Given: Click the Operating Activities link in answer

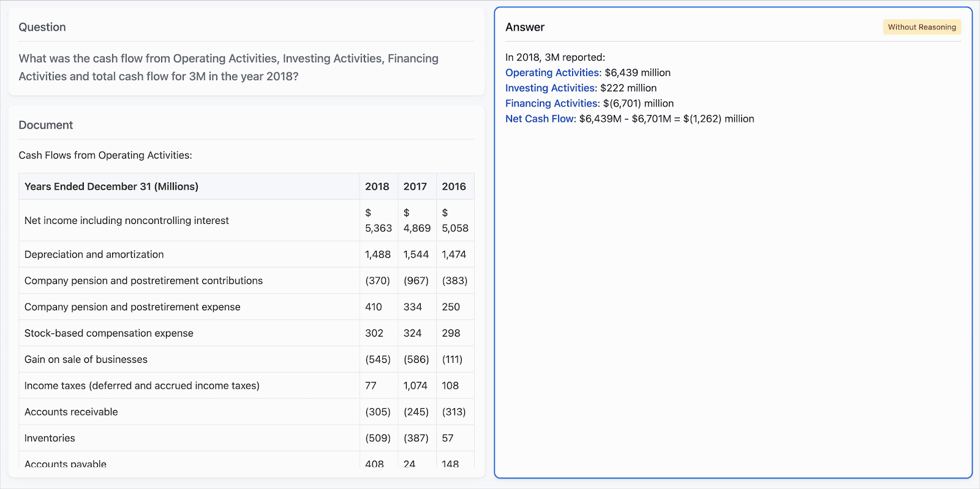Looking at the screenshot, I should (552, 73).
